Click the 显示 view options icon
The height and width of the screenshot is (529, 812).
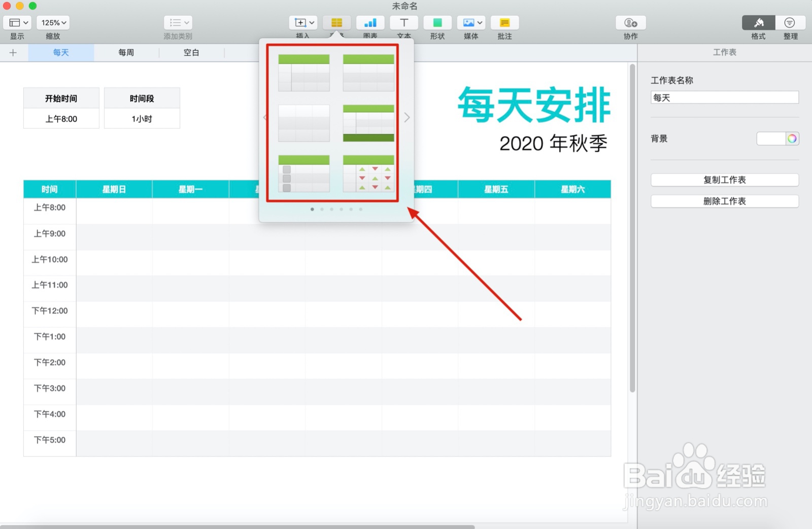tap(17, 22)
